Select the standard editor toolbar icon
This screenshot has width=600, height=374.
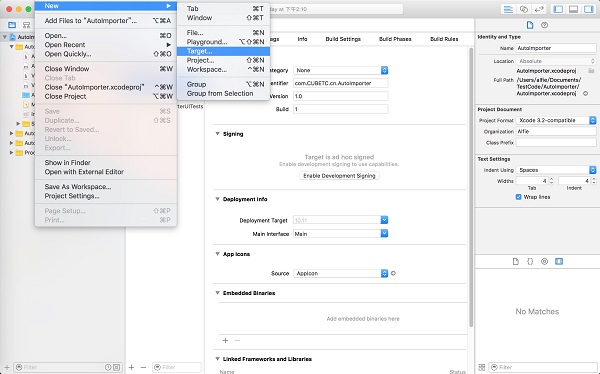tap(508, 10)
